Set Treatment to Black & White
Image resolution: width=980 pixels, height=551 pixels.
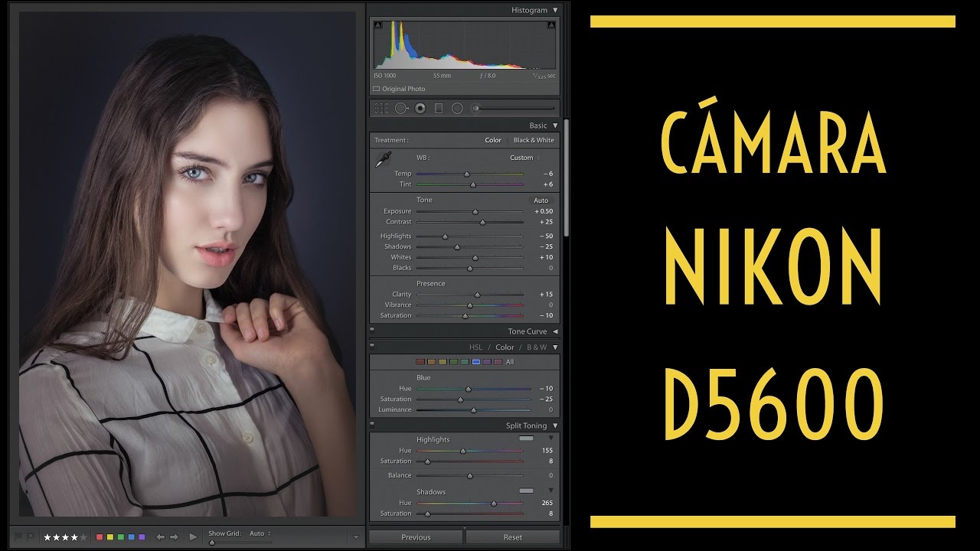[x=534, y=140]
